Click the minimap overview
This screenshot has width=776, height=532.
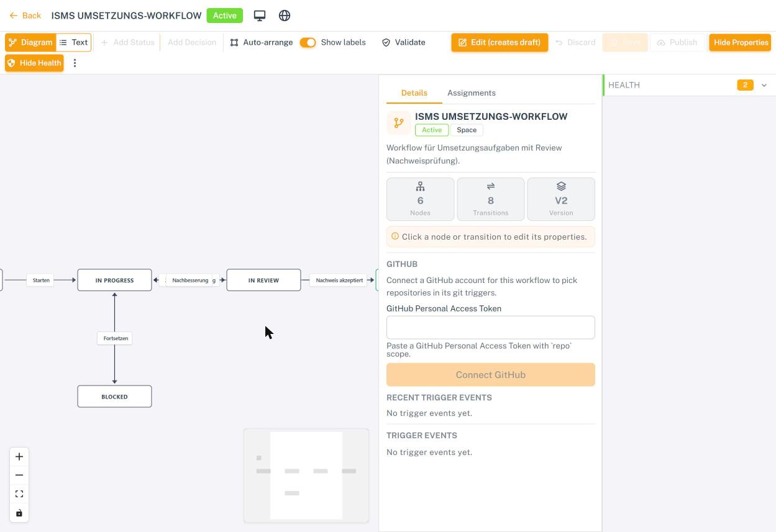306,476
